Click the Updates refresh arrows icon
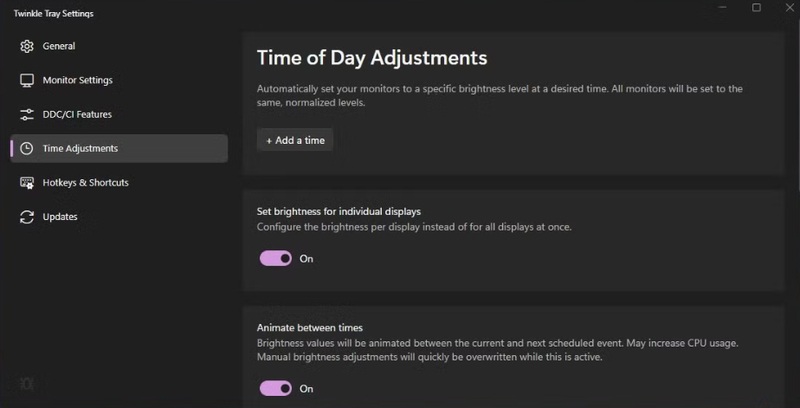800x408 pixels. [x=27, y=217]
